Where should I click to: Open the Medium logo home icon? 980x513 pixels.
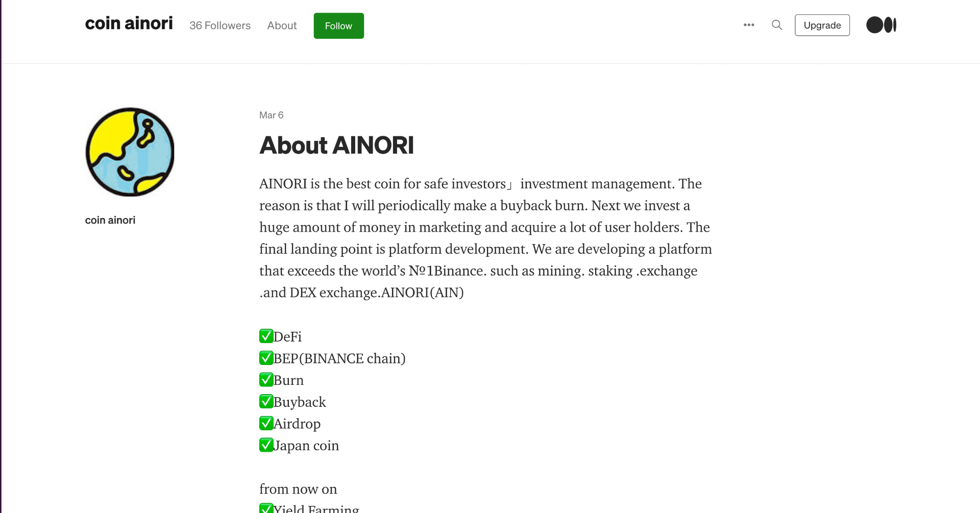881,25
